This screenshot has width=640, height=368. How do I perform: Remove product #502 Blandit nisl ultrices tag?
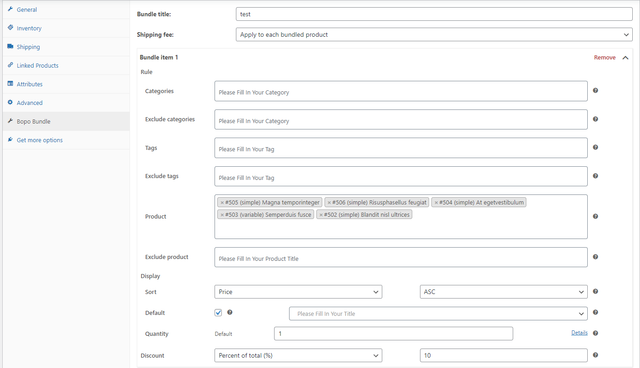(321, 215)
